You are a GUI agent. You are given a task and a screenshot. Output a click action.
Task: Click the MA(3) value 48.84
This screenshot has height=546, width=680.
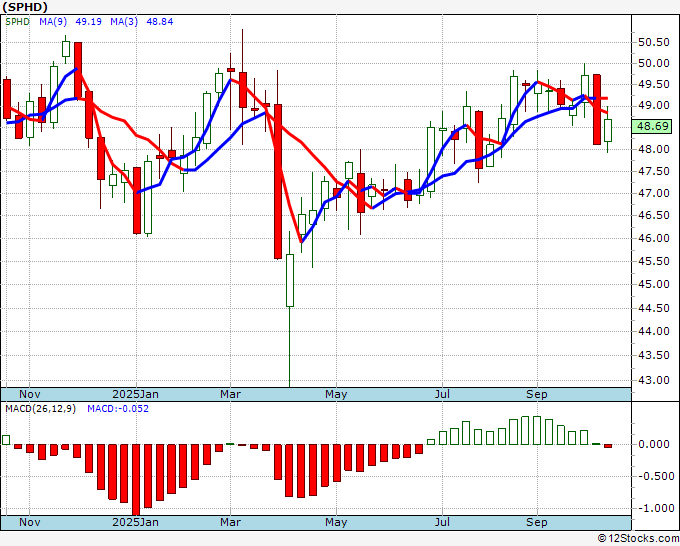coord(160,21)
